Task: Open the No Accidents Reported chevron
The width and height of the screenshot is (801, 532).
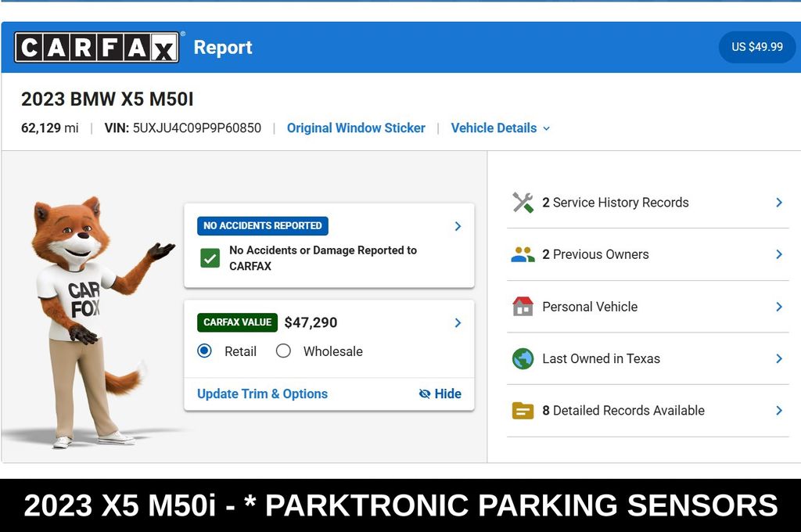Action: (x=458, y=226)
